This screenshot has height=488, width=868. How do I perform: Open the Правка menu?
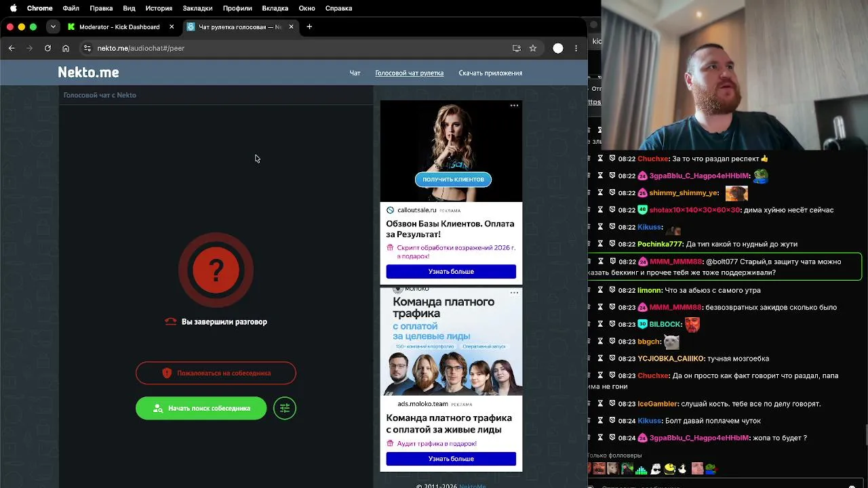pyautogui.click(x=101, y=8)
